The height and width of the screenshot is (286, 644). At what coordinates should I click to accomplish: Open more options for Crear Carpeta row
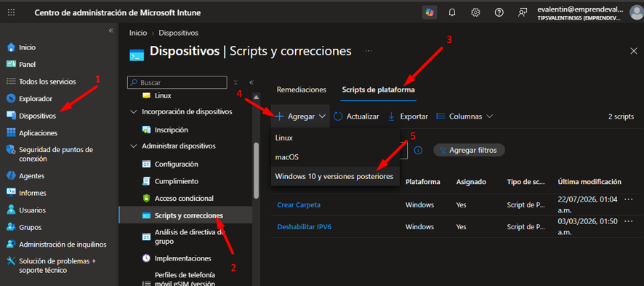[629, 199]
